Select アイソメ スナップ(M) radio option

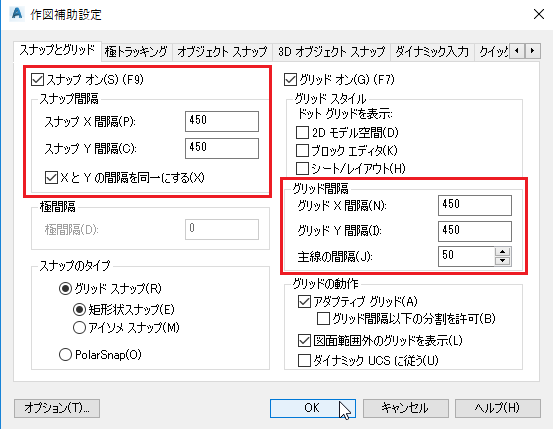pyautogui.click(x=79, y=327)
